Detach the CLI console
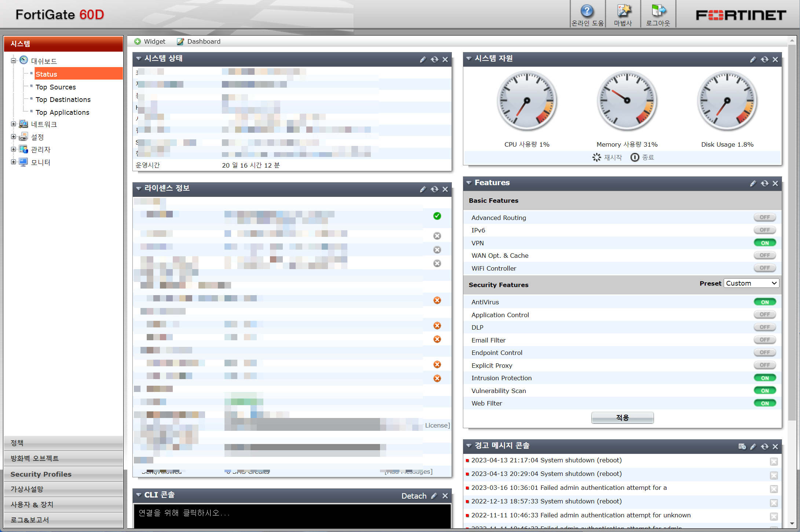The image size is (800, 532). [x=414, y=496]
